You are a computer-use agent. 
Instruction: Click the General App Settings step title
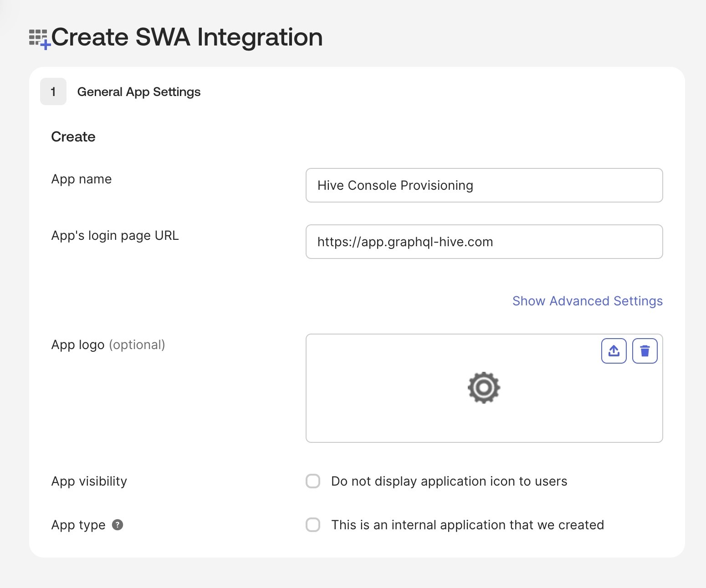click(x=139, y=92)
